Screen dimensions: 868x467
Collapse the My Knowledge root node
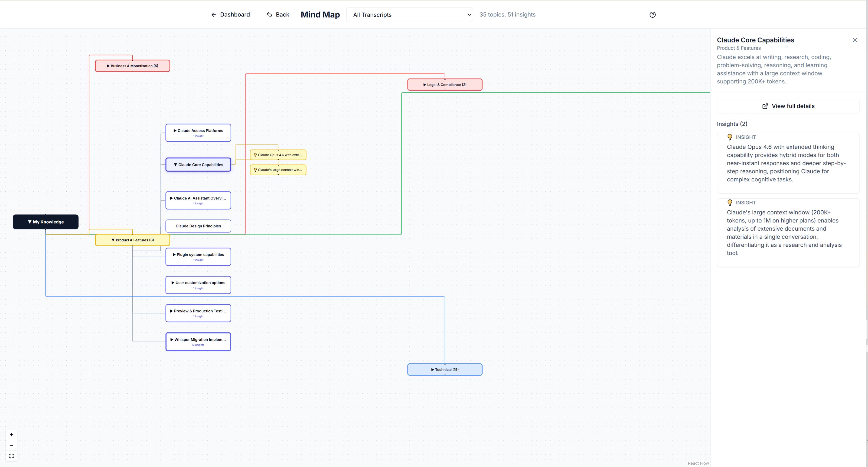46,222
